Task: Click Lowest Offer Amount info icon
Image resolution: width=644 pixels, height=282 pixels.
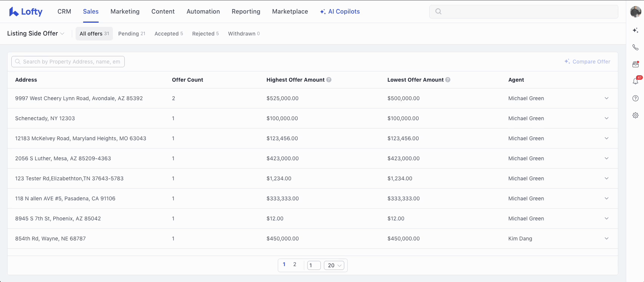Action: click(448, 80)
